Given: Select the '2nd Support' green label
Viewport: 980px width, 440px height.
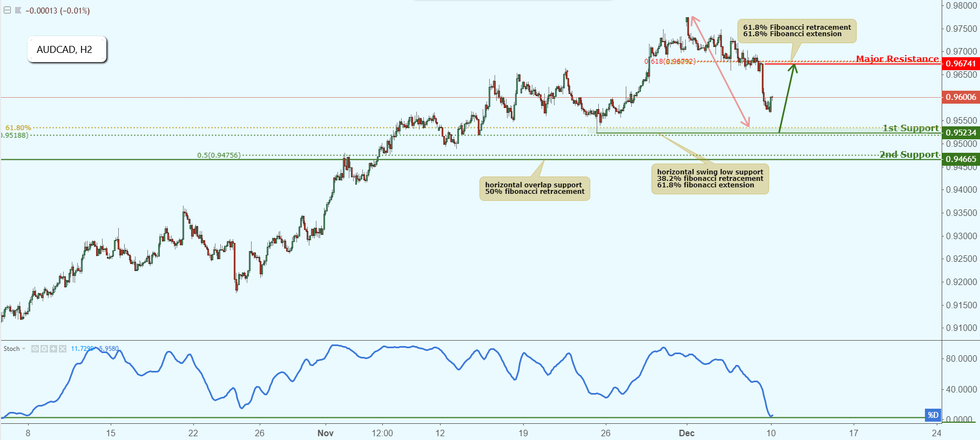Looking at the screenshot, I should coord(909,154).
